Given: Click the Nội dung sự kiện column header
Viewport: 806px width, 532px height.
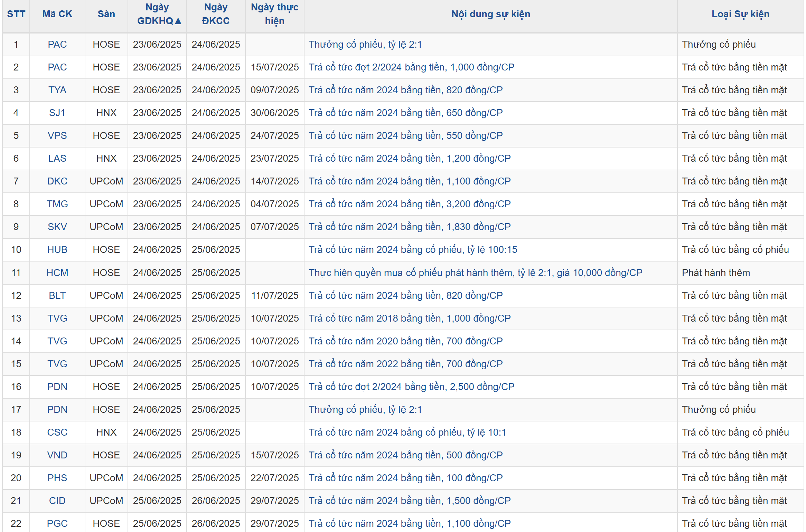Looking at the screenshot, I should point(491,14).
